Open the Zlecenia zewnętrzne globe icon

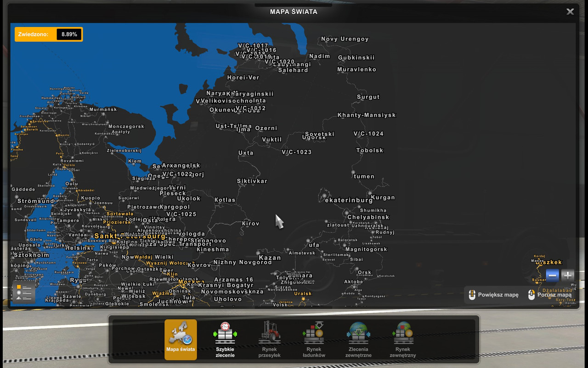pos(358,339)
